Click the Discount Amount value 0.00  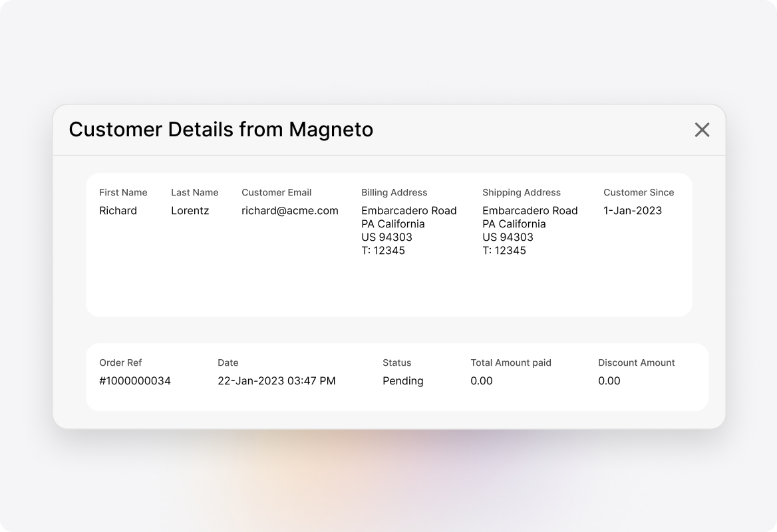609,380
